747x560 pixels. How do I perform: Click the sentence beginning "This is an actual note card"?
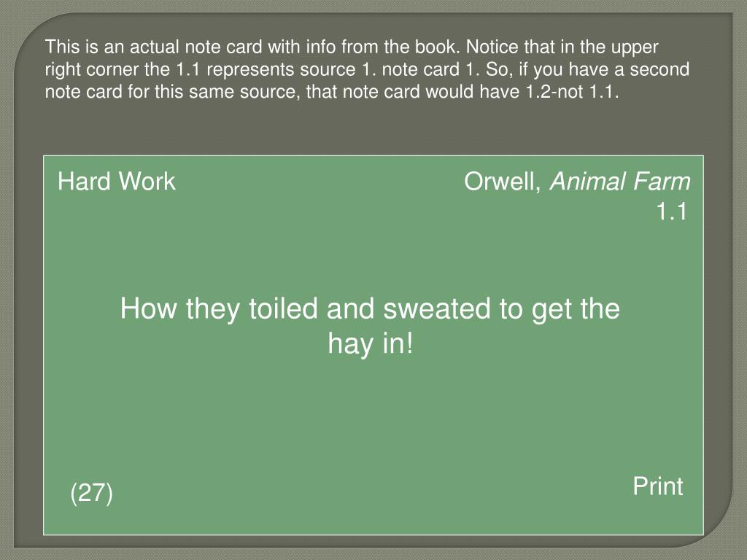[x=253, y=47]
